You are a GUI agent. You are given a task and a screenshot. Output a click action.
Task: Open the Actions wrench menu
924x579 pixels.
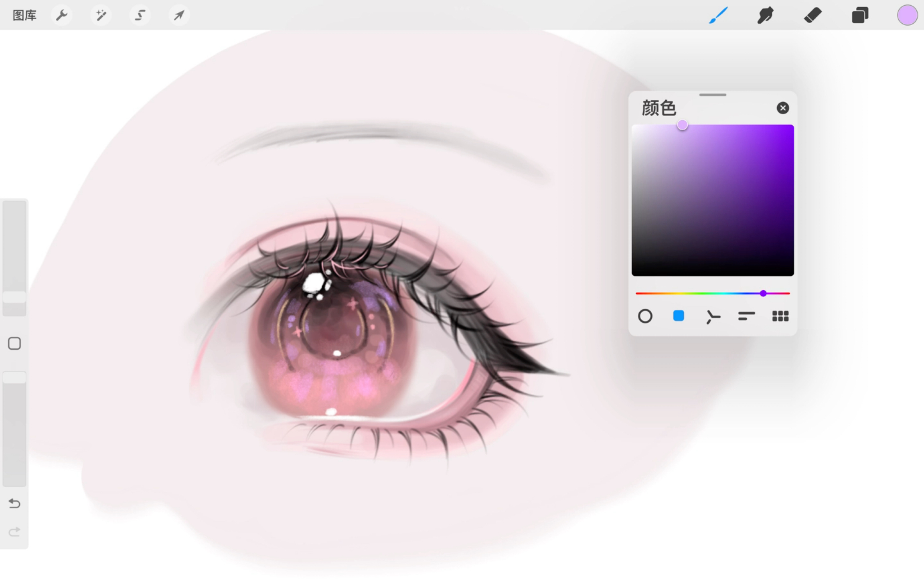tap(61, 15)
